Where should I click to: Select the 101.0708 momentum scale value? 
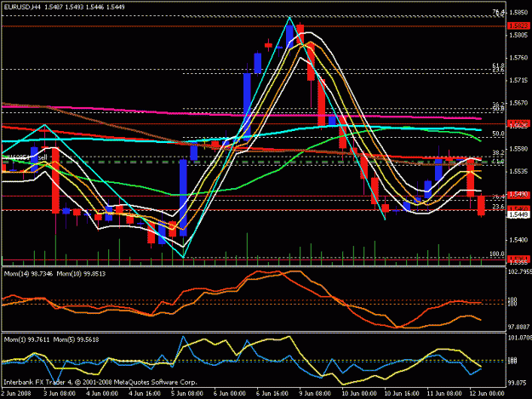520,337
